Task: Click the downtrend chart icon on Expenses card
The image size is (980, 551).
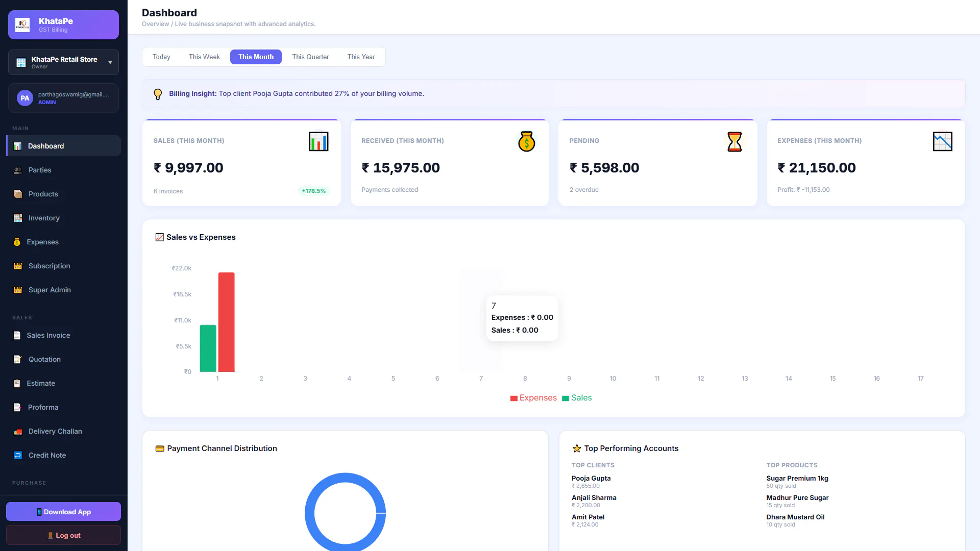Action: pyautogui.click(x=942, y=141)
